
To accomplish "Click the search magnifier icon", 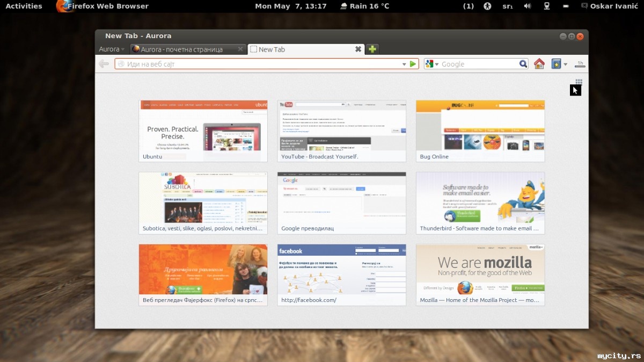I will tap(523, 64).
